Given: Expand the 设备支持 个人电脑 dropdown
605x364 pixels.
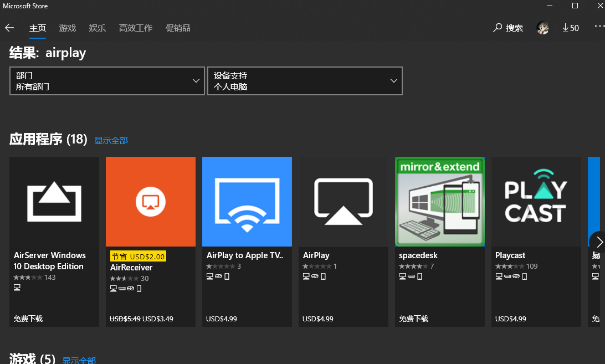Looking at the screenshot, I should tap(305, 81).
